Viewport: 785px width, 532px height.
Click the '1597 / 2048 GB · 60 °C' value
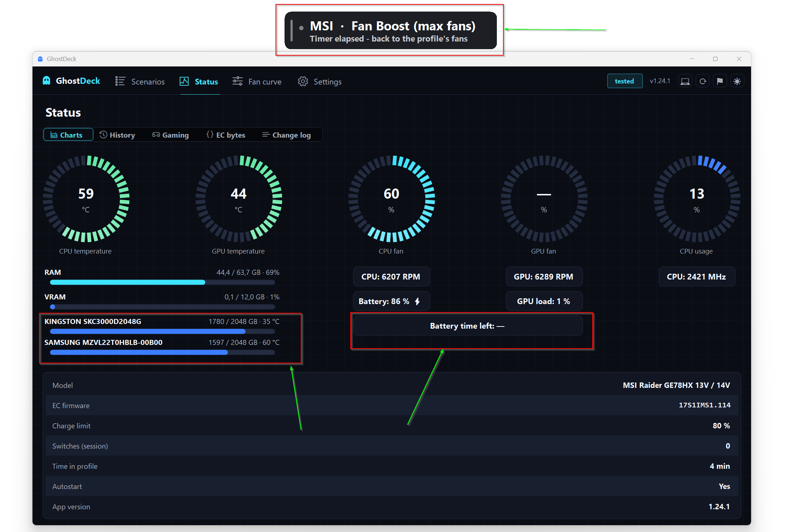tap(244, 342)
